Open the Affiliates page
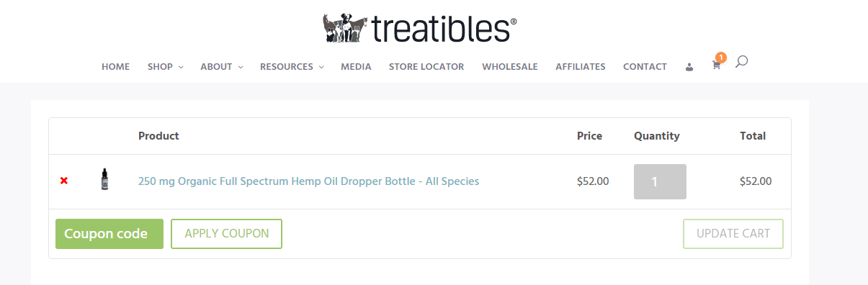Screen dimensions: 868x285 click(581, 67)
